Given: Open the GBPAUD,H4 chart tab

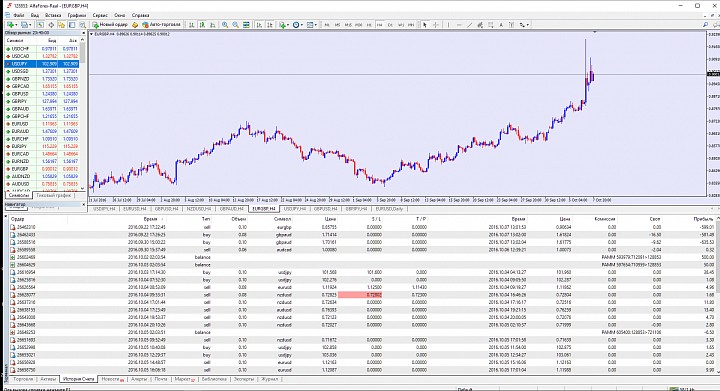Looking at the screenshot, I should click(x=231, y=209).
